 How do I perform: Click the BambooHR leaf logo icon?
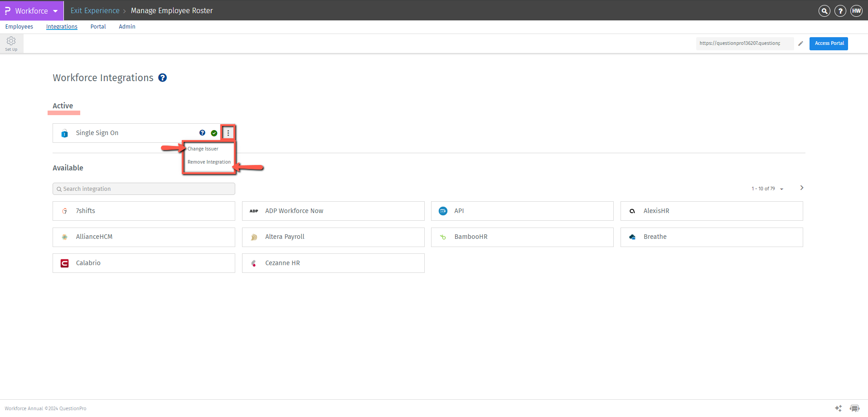pyautogui.click(x=443, y=237)
